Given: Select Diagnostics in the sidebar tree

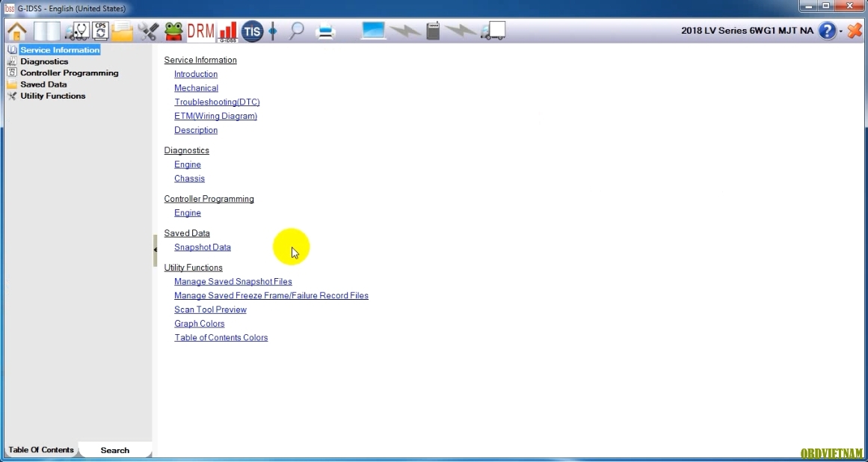Looking at the screenshot, I should (44, 61).
